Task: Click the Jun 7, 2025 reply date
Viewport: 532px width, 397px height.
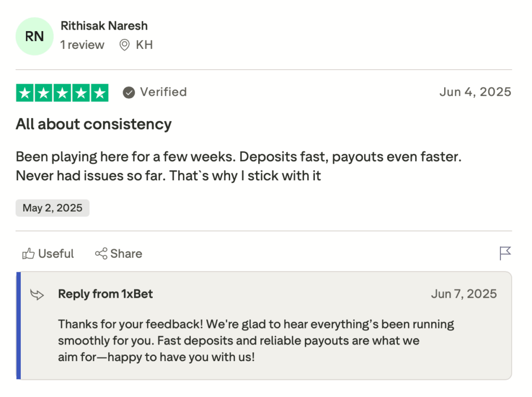Action: [x=463, y=294]
